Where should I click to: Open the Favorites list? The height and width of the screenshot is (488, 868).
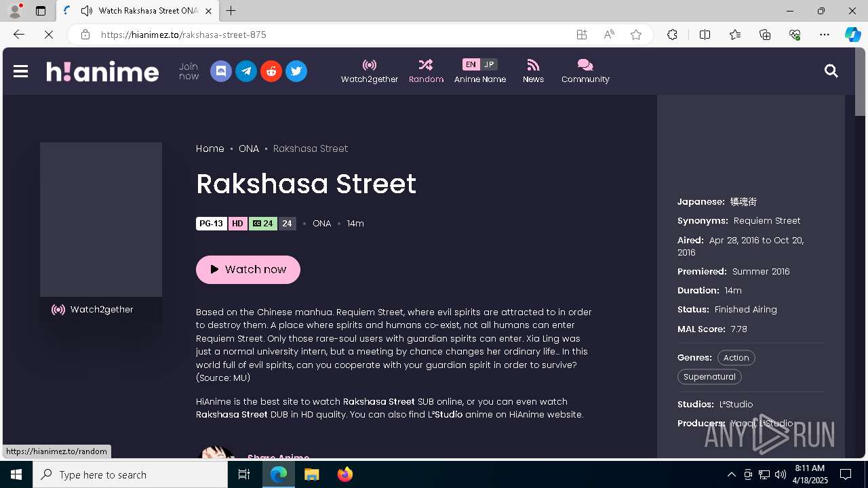(735, 35)
